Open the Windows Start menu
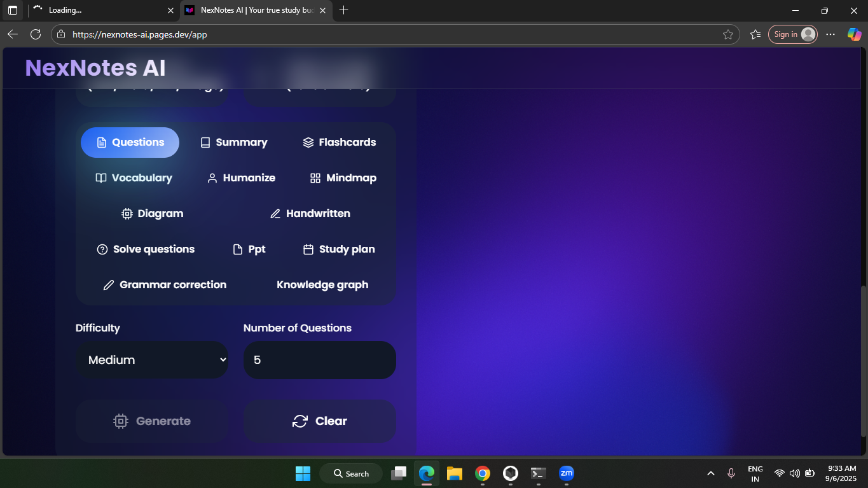 (303, 473)
